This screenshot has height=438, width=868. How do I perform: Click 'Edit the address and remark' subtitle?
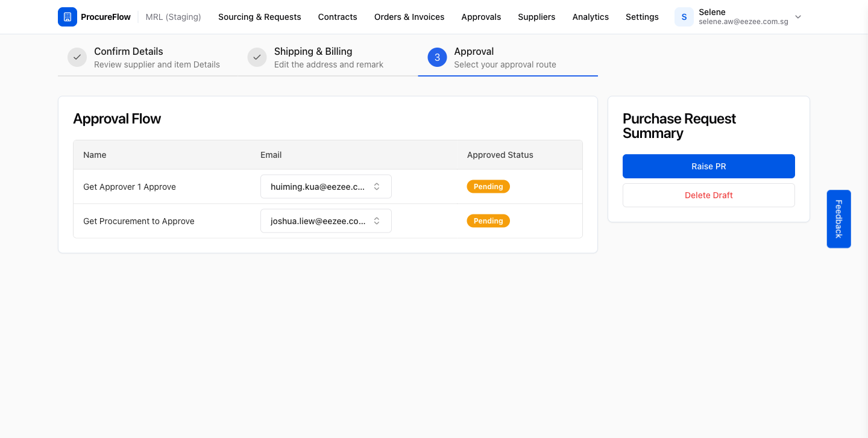(x=329, y=64)
